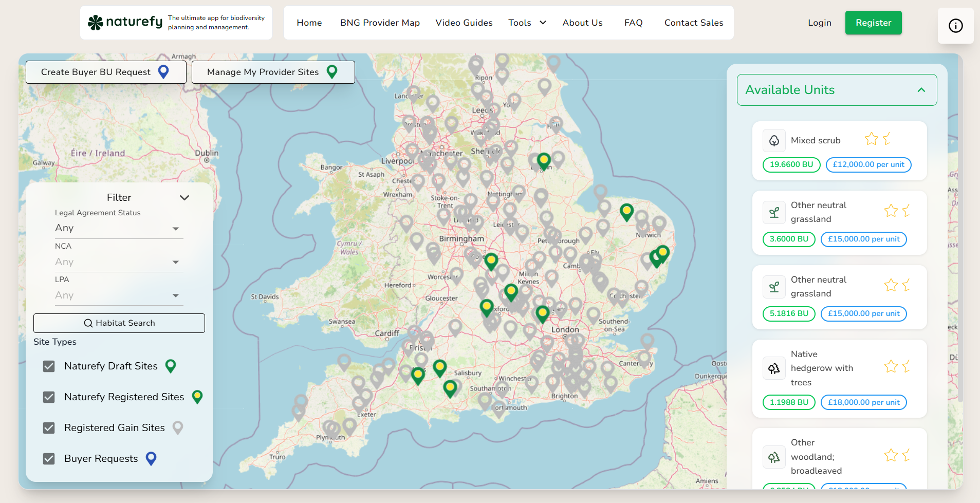Uncheck Naturefy Draft Sites
The width and height of the screenshot is (980, 503).
point(49,366)
